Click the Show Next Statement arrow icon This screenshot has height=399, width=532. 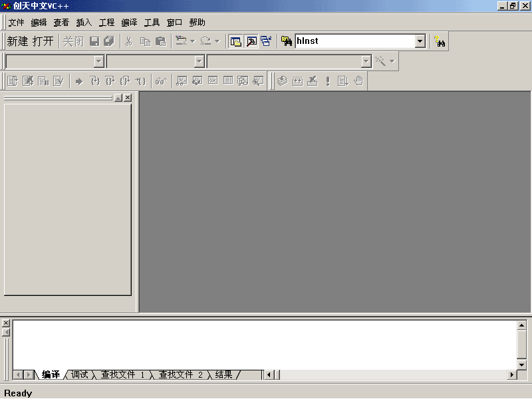coord(79,81)
